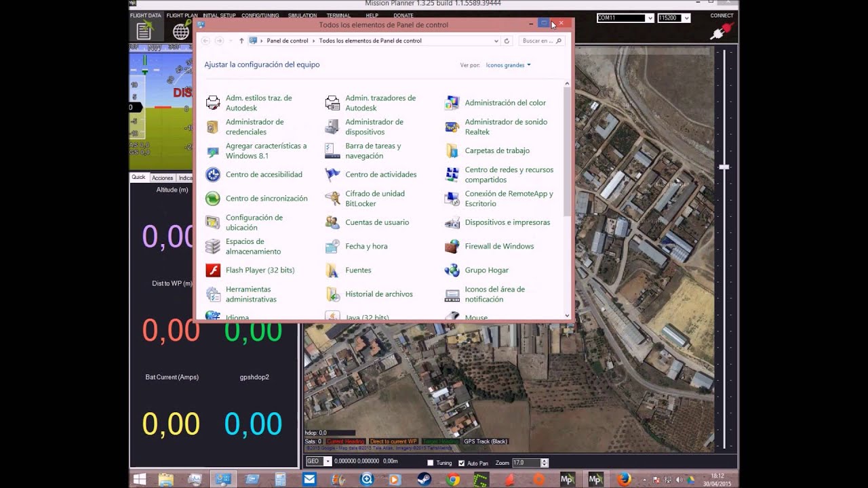This screenshot has width=868, height=488.
Task: Click the Buscar en search field
Action: click(x=542, y=41)
